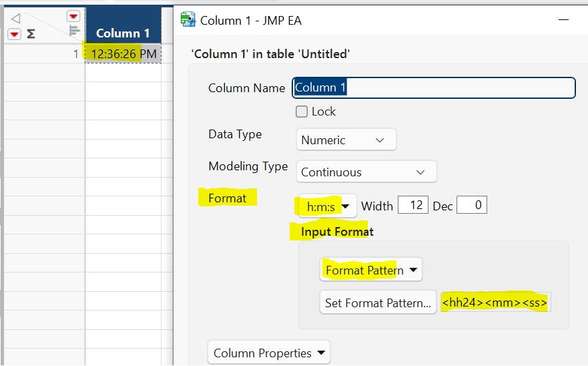
Task: Click the 12:36:26 PM data cell
Action: tap(123, 54)
